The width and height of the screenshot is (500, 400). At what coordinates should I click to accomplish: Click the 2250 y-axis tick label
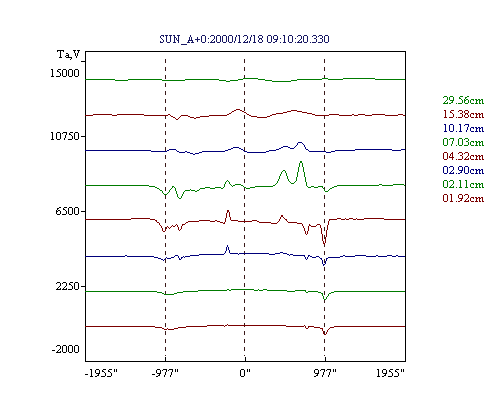click(x=68, y=286)
